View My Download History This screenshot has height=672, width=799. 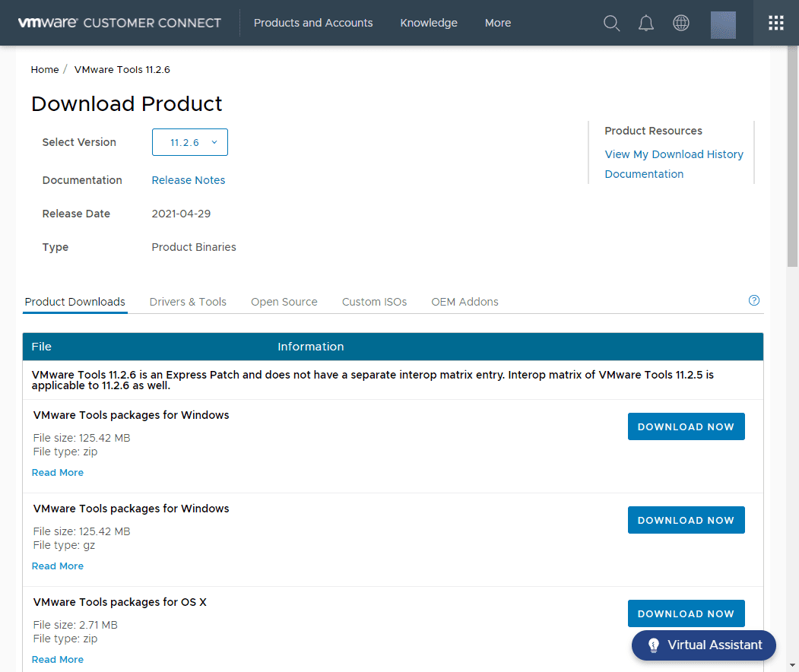tap(674, 154)
